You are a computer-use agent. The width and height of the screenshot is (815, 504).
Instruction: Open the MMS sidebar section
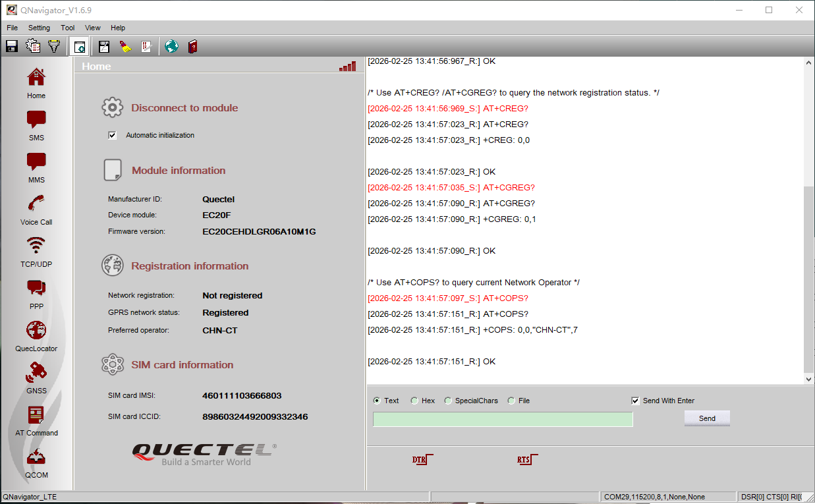click(36, 168)
